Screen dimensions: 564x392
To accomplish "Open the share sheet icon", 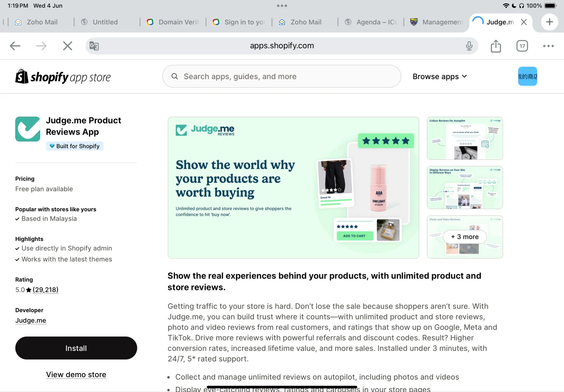I will (x=496, y=46).
